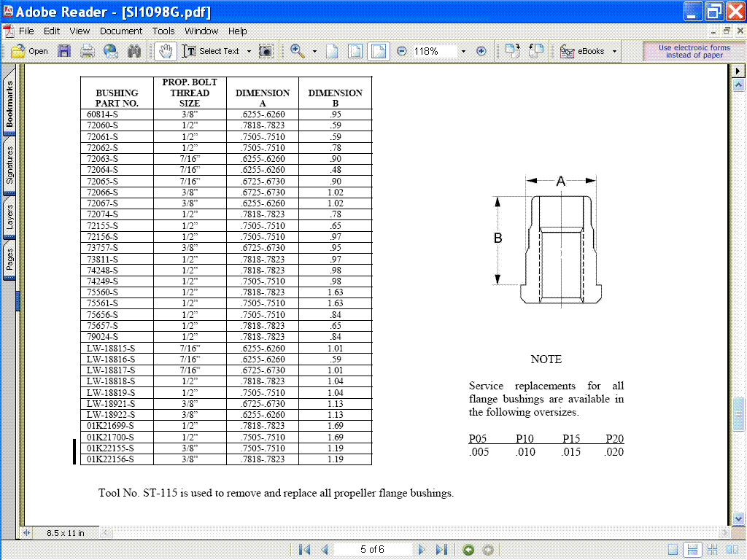Save a copy using the floppy disk icon
This screenshot has height=560, width=747.
[x=64, y=51]
